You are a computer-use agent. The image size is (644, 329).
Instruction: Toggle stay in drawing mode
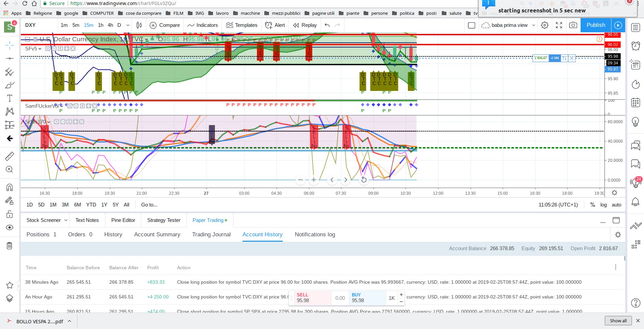(x=10, y=201)
